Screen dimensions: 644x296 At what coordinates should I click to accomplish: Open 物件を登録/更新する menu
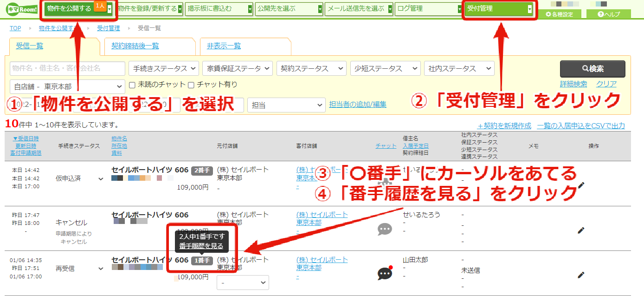pos(148,8)
